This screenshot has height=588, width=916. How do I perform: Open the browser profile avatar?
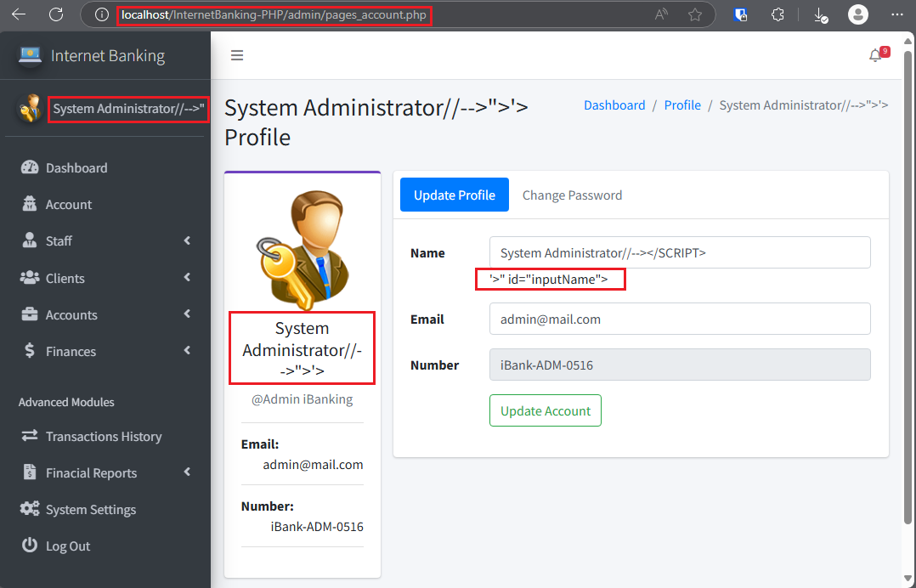pos(857,14)
